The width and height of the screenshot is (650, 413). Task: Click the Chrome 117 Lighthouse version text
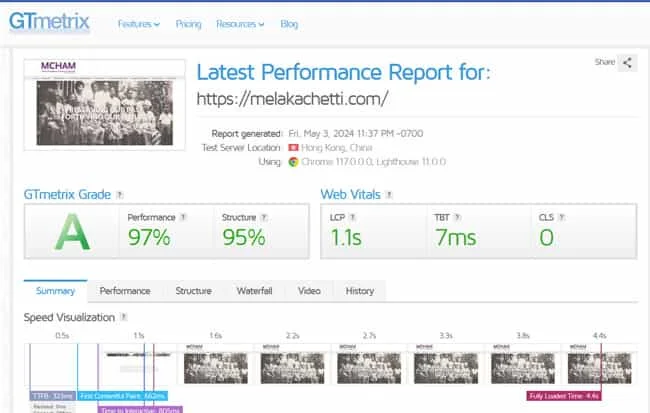point(374,162)
